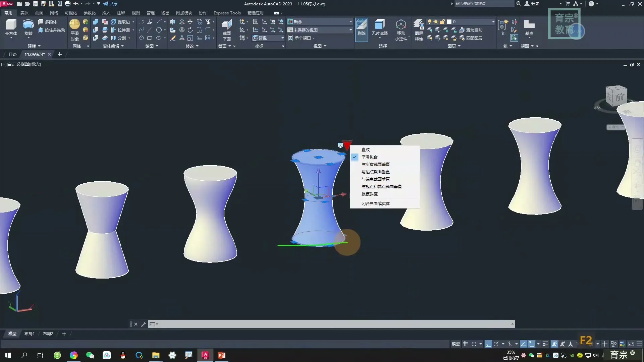Select 闭合曲面或实体 in context menu

pyautogui.click(x=375, y=203)
